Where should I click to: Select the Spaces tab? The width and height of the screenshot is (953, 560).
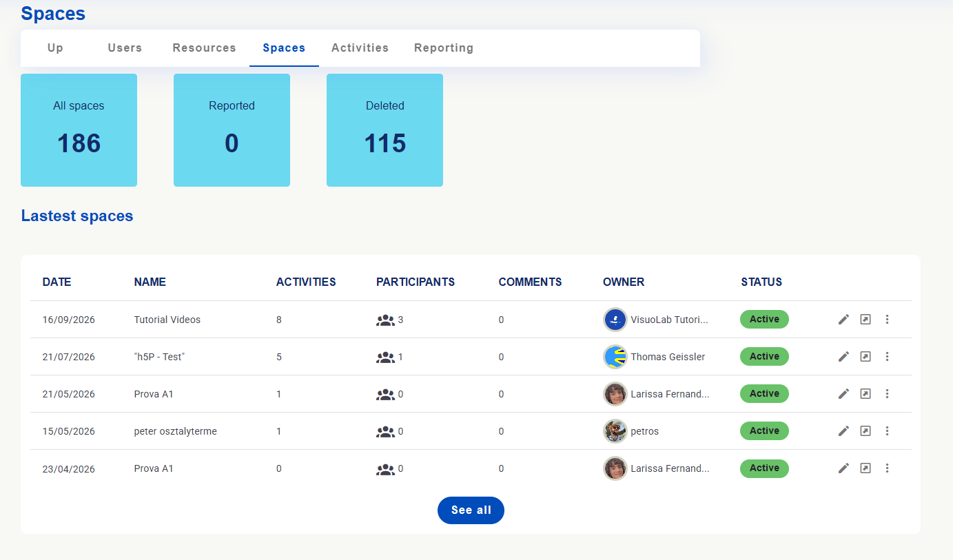coord(284,48)
